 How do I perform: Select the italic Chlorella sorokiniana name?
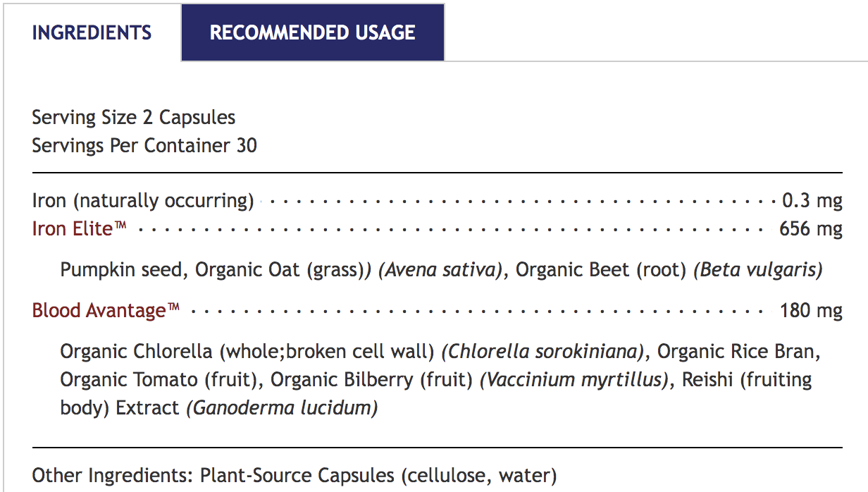click(543, 351)
